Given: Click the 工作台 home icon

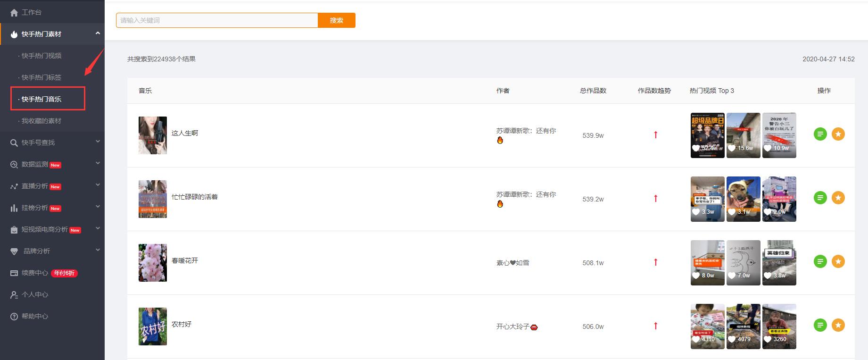Looking at the screenshot, I should point(14,13).
